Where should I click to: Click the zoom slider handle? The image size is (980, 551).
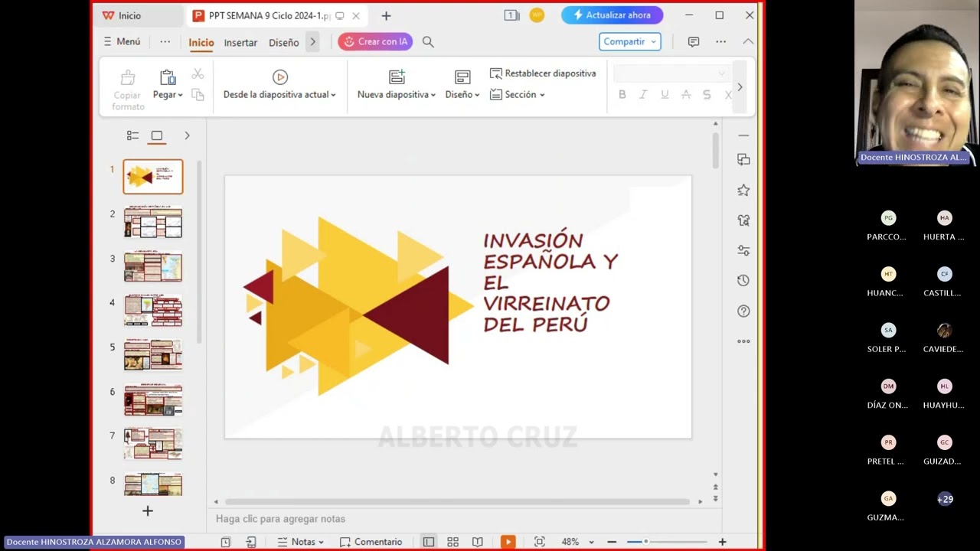pos(645,542)
